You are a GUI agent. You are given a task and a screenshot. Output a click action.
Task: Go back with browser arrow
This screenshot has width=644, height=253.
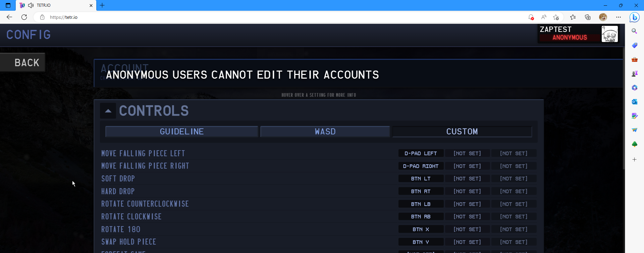click(9, 17)
